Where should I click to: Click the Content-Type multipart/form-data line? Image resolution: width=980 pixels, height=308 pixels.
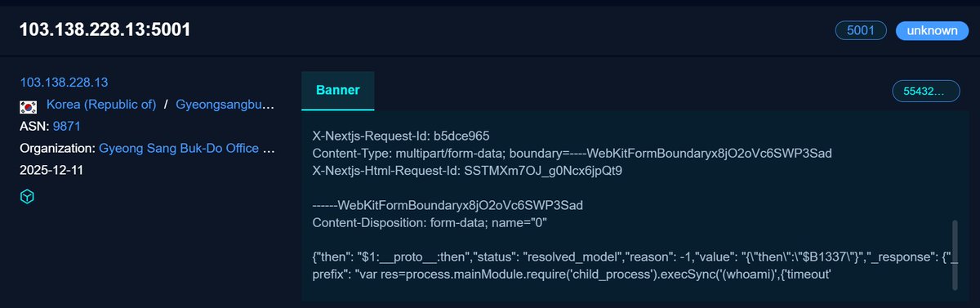click(573, 153)
